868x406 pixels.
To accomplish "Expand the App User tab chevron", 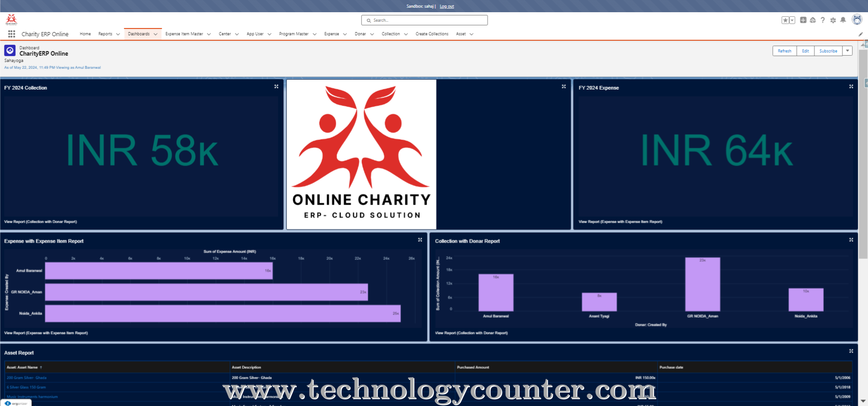I will pos(270,34).
